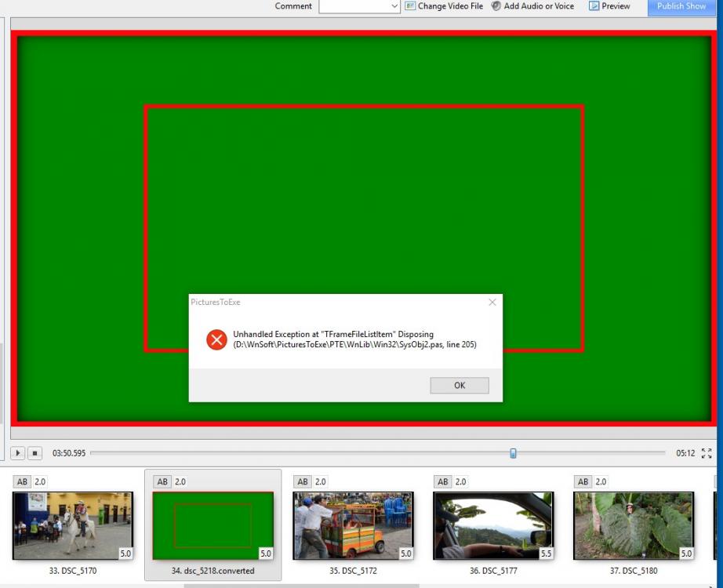Select the green dsc_5218.converted slide thumbnail

tap(213, 525)
